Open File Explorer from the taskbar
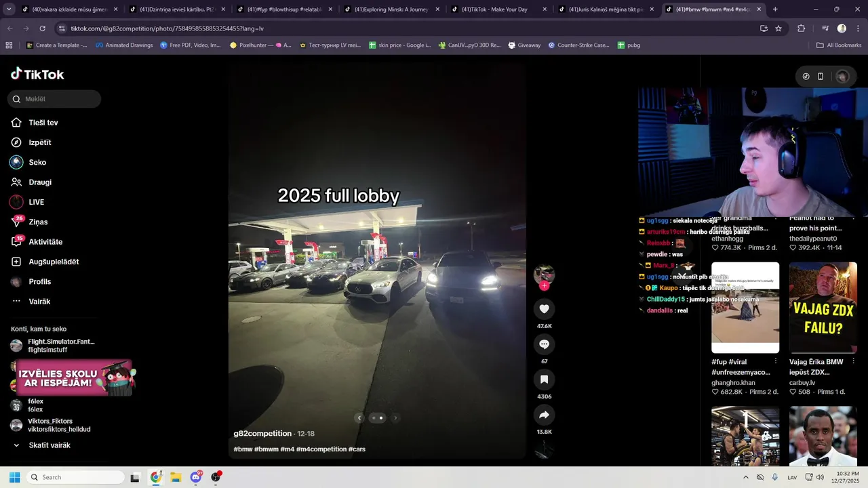 176,477
